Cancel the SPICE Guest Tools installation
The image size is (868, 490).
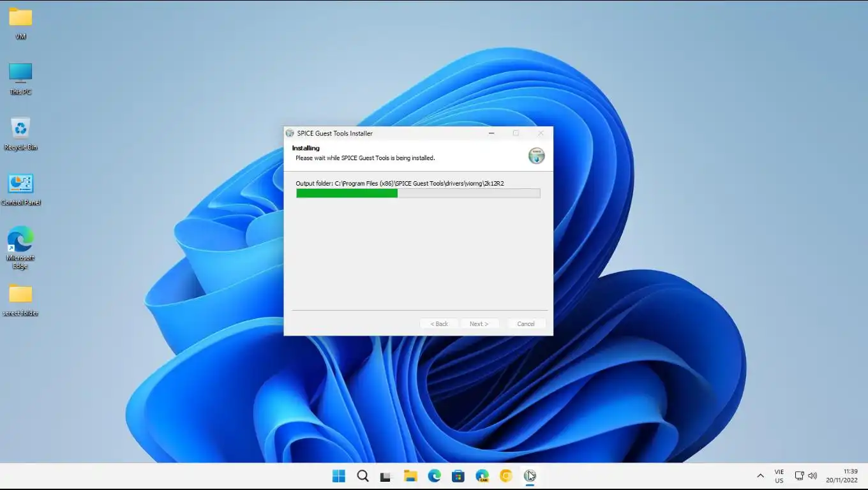coord(526,324)
